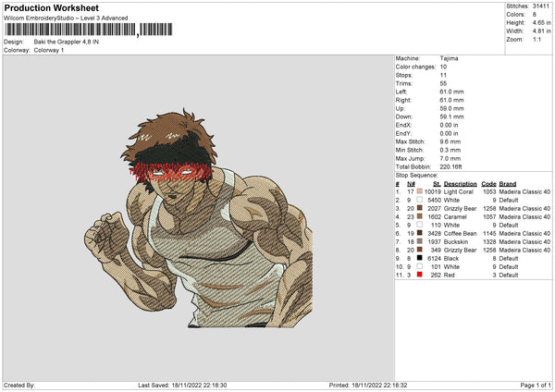Viewport: 555px width, 392px height.
Task: Click the stitch count 10019 in row 1
Action: (x=433, y=191)
